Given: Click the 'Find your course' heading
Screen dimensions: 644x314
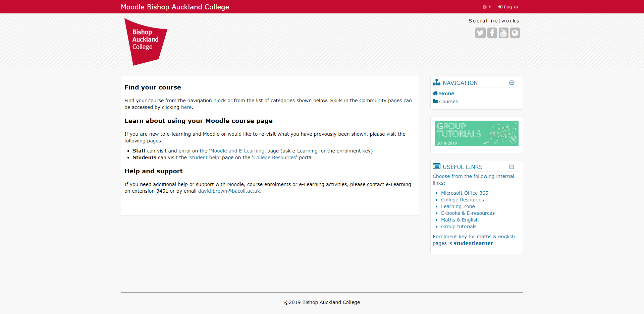Looking at the screenshot, I should (153, 87).
